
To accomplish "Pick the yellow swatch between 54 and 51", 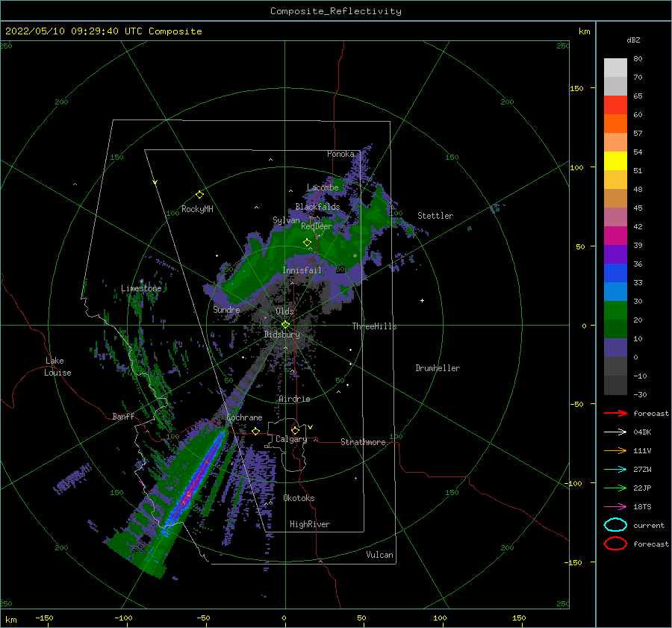I will 615,161.
